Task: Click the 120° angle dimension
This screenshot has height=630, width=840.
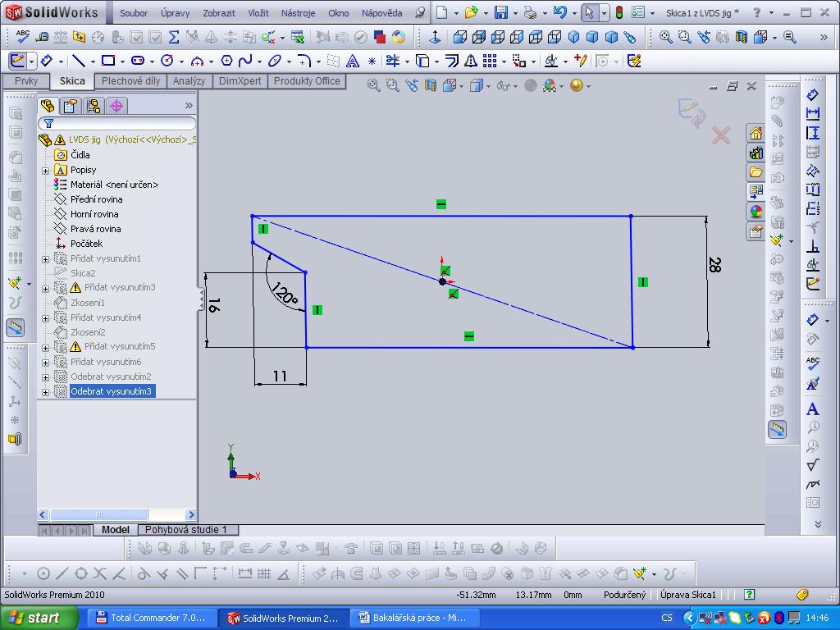Action: click(x=284, y=294)
